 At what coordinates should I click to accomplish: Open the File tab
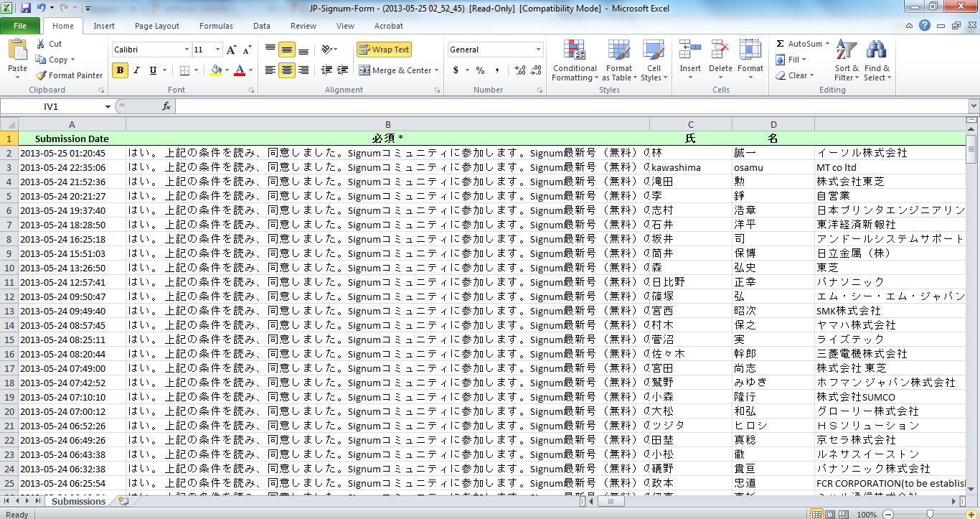(x=21, y=26)
